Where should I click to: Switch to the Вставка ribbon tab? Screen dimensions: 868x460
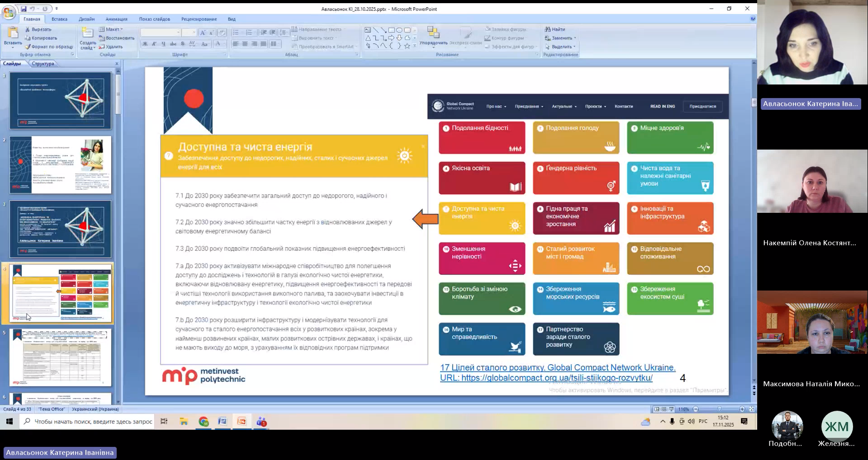(59, 19)
